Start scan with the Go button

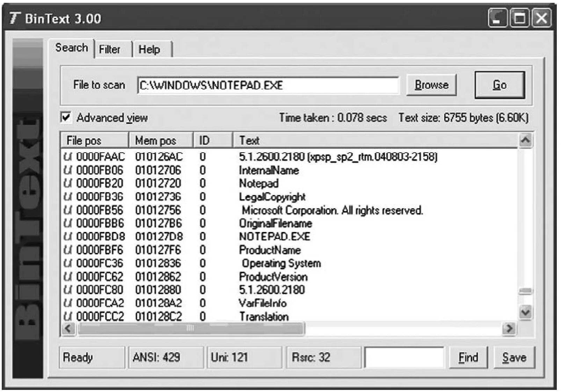click(x=500, y=85)
